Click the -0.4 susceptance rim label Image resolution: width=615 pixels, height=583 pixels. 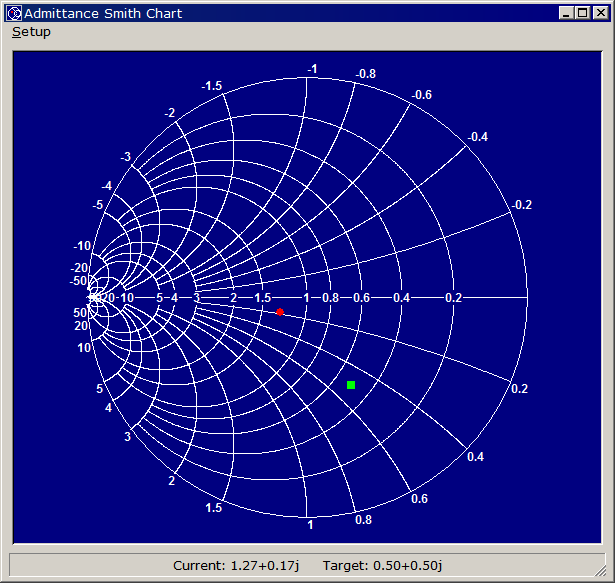tap(477, 137)
